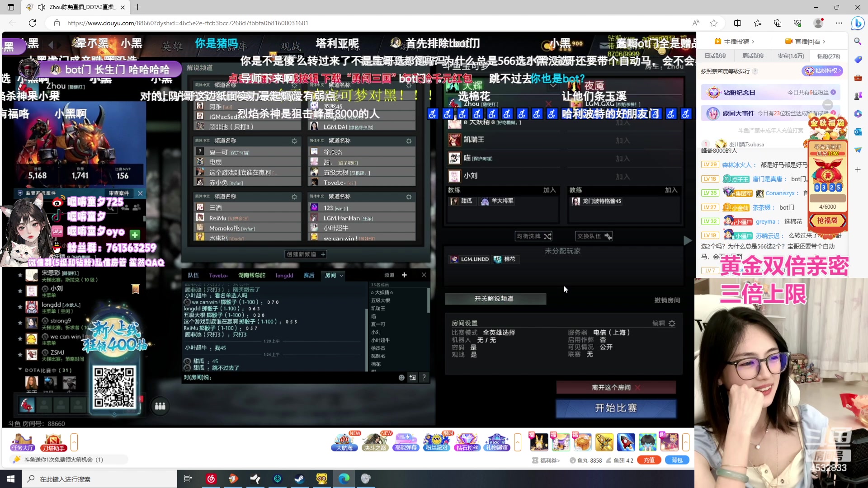The image size is (868, 488).
Task: Open a new browser tab
Action: (x=138, y=7)
